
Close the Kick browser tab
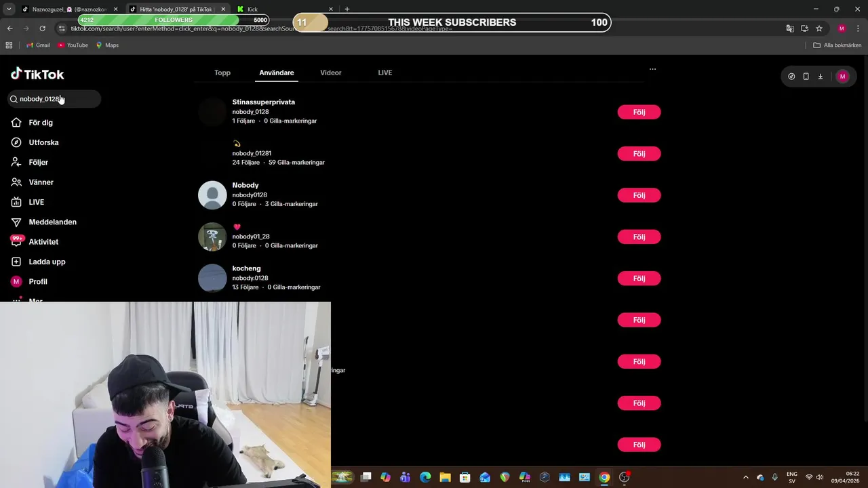(x=331, y=9)
